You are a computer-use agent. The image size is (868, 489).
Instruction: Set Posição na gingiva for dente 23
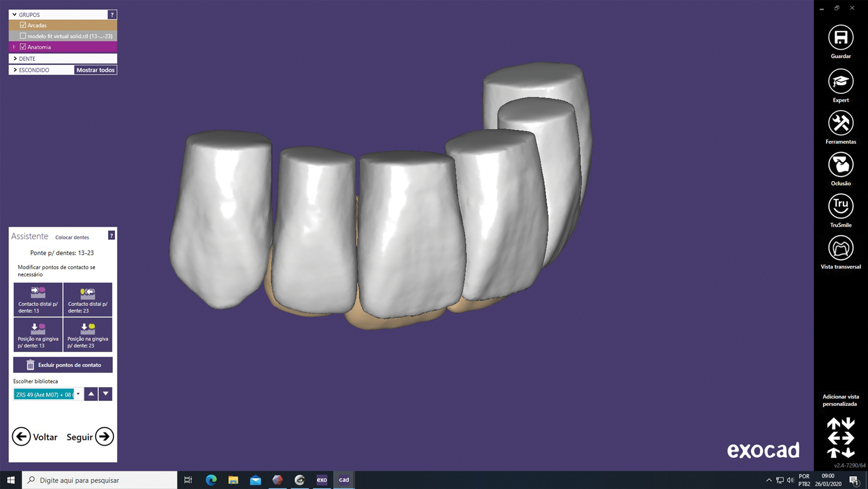click(x=87, y=334)
